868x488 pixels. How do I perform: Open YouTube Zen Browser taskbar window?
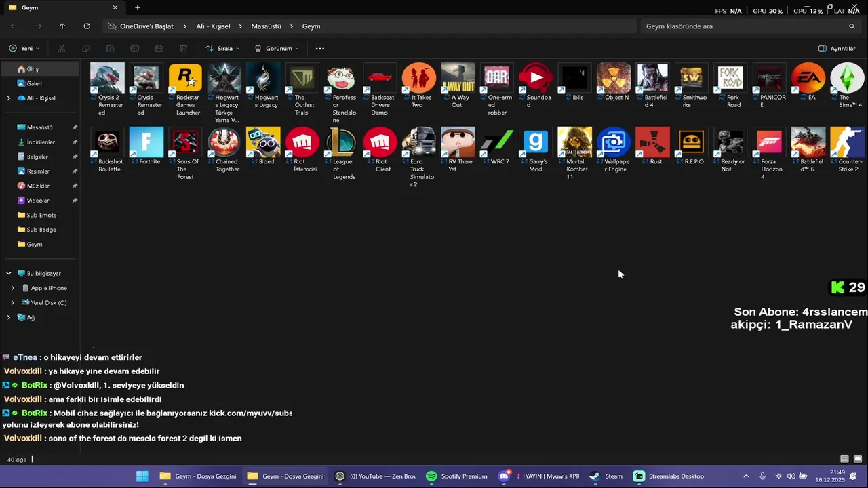tap(375, 476)
